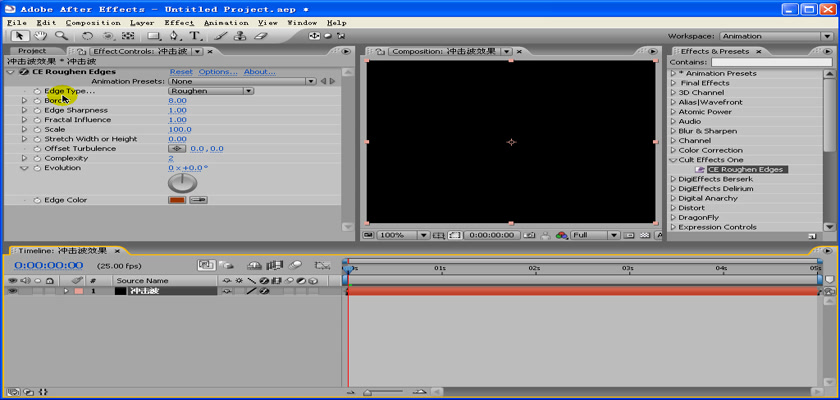Switch to the Project tab
The height and width of the screenshot is (400, 840).
[x=32, y=51]
